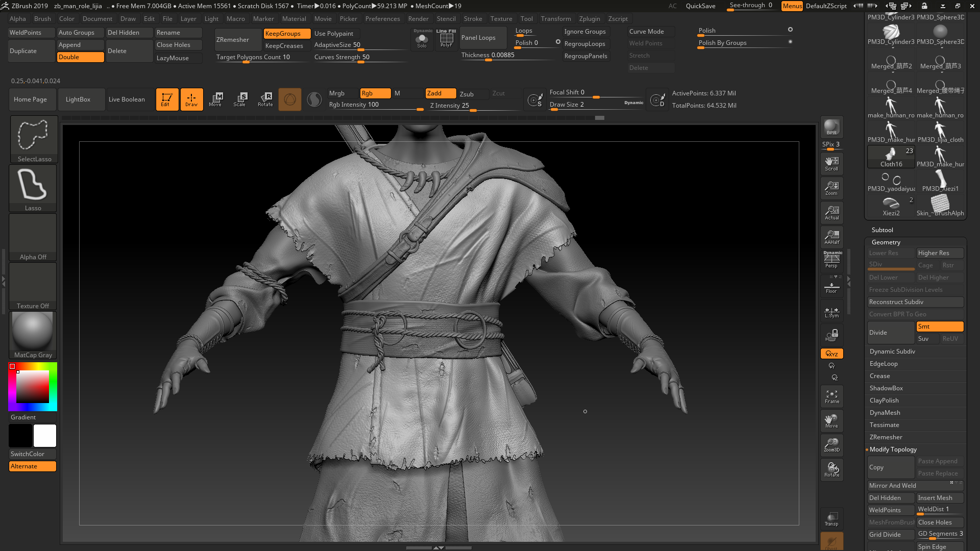This screenshot has height=551, width=980.
Task: Toggle perspective with the Persp icon
Action: pos(831,260)
